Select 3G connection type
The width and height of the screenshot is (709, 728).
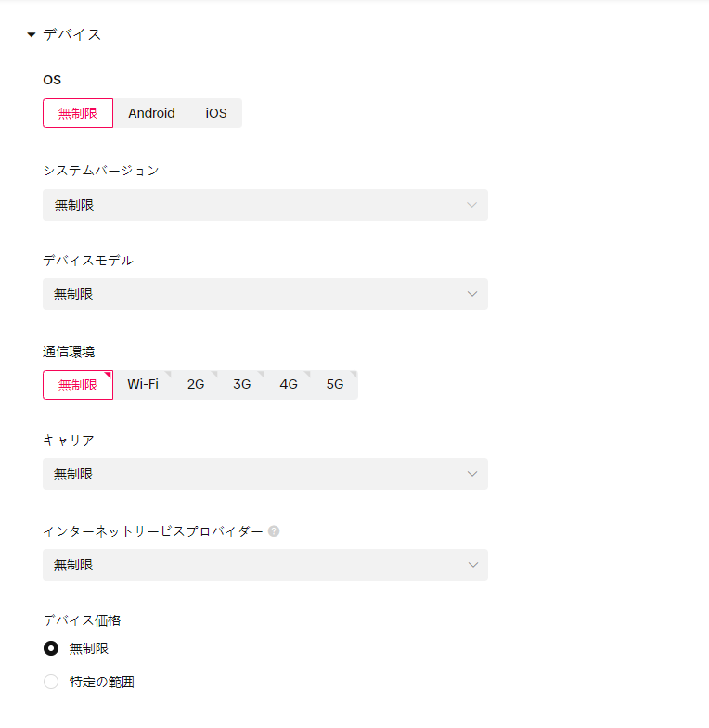pyautogui.click(x=242, y=384)
